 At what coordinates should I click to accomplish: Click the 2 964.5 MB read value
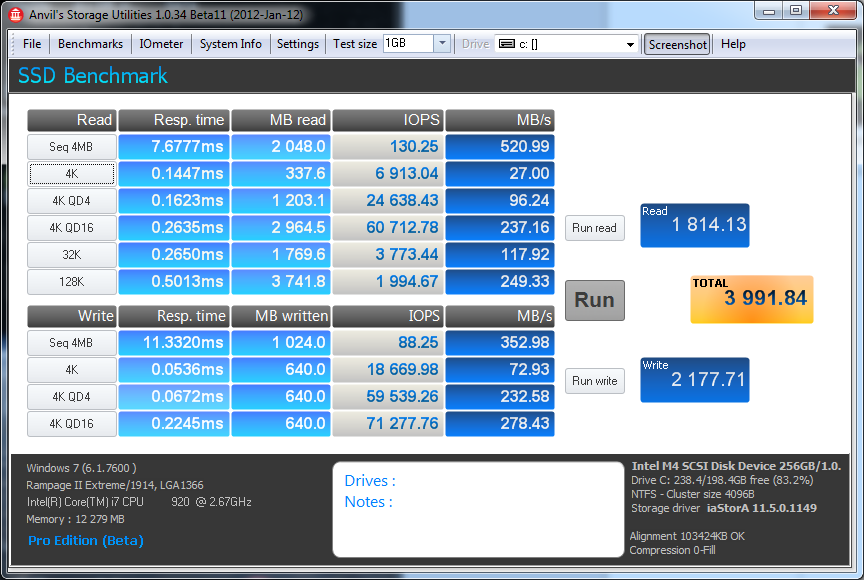pos(281,227)
